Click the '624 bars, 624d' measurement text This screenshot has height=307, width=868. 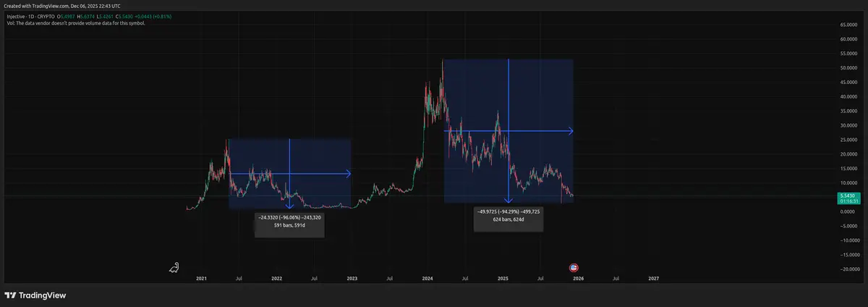(509, 218)
